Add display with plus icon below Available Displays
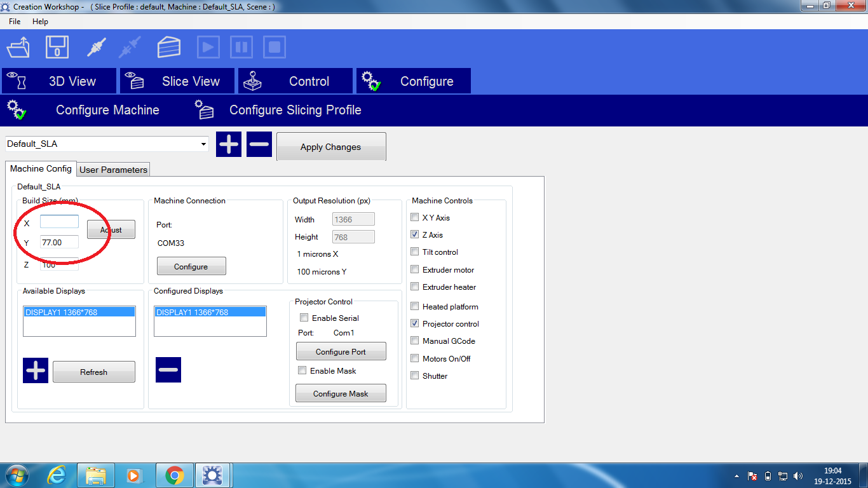The image size is (868, 488). coord(36,370)
